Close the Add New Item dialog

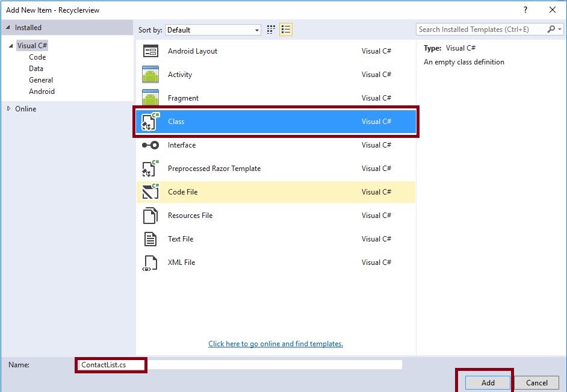(553, 10)
